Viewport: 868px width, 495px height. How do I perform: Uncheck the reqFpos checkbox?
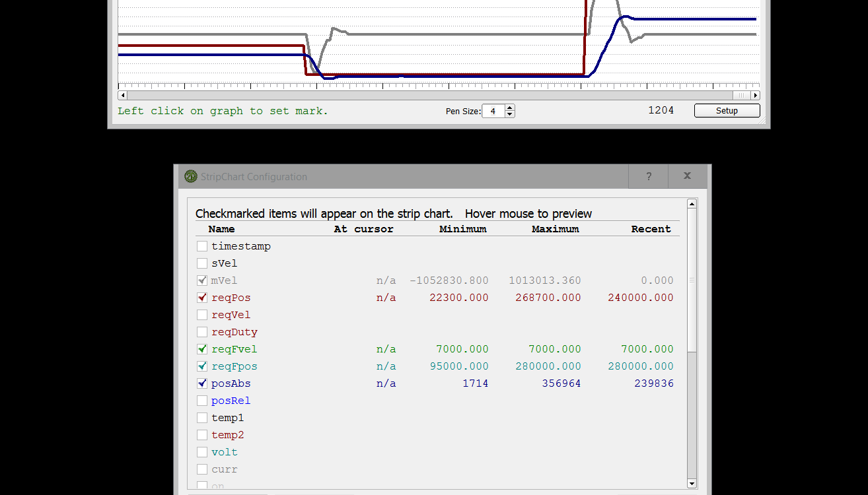202,366
